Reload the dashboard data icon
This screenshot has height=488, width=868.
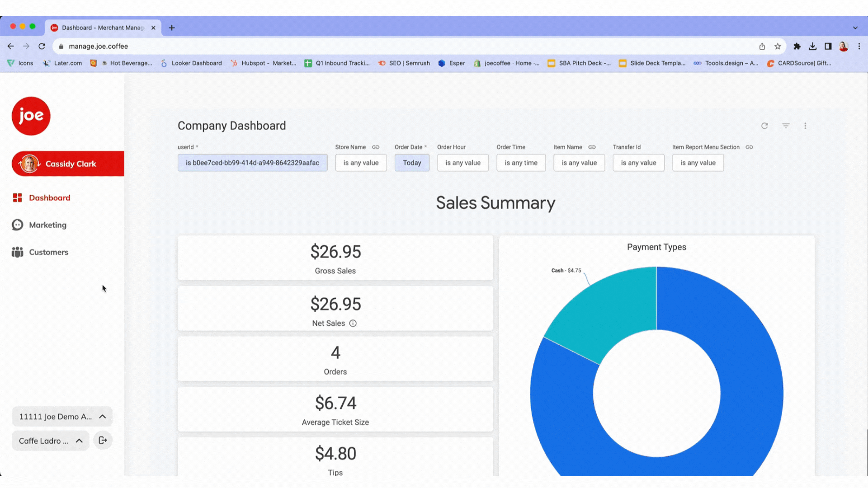coord(764,126)
